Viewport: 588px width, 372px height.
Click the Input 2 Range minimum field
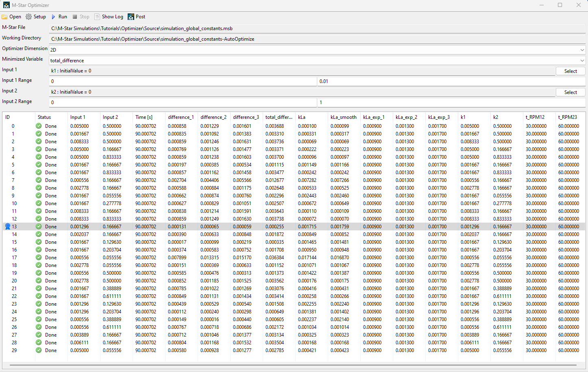coord(183,103)
